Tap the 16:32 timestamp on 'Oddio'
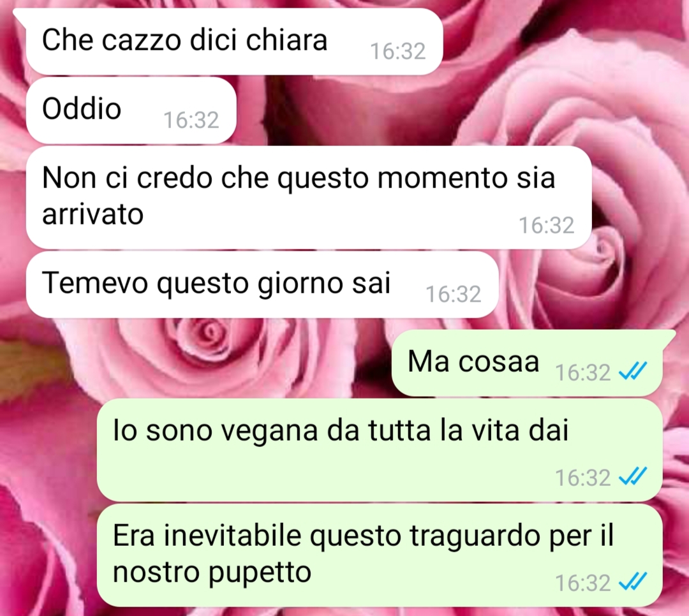Image resolution: width=689 pixels, height=616 pixels. click(x=191, y=120)
